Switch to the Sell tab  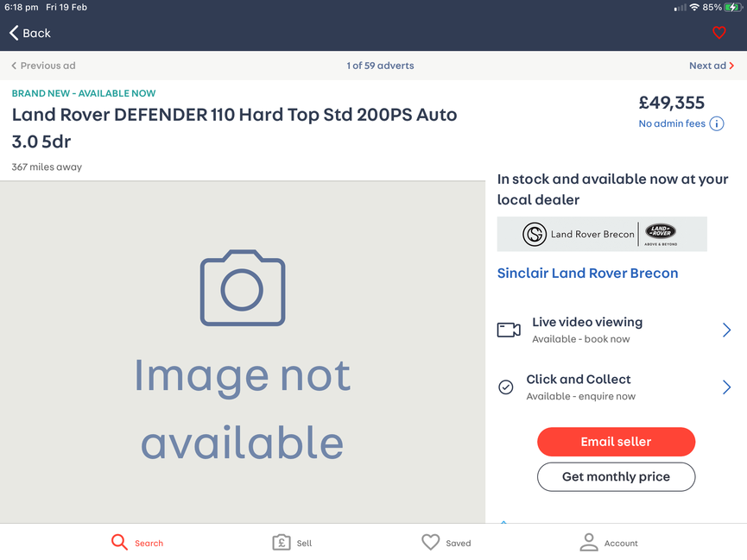point(292,543)
